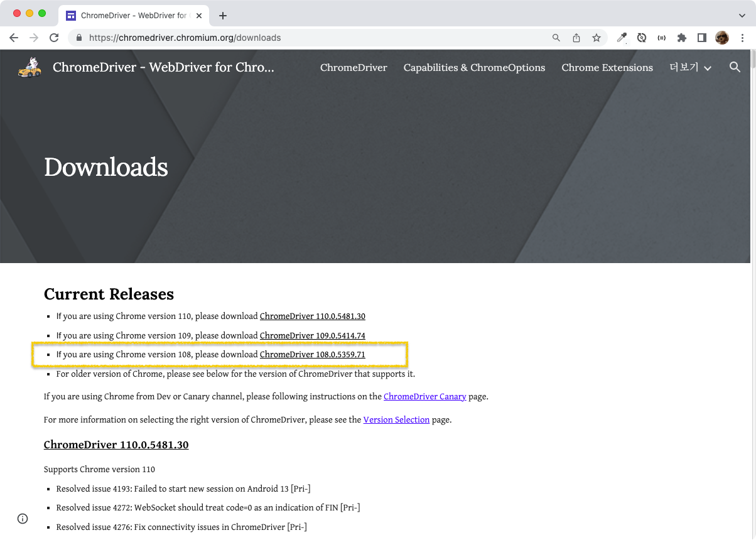Select the ChromeDriver - WebDriver browser tab
Screen dimensions: 756x540
click(134, 16)
